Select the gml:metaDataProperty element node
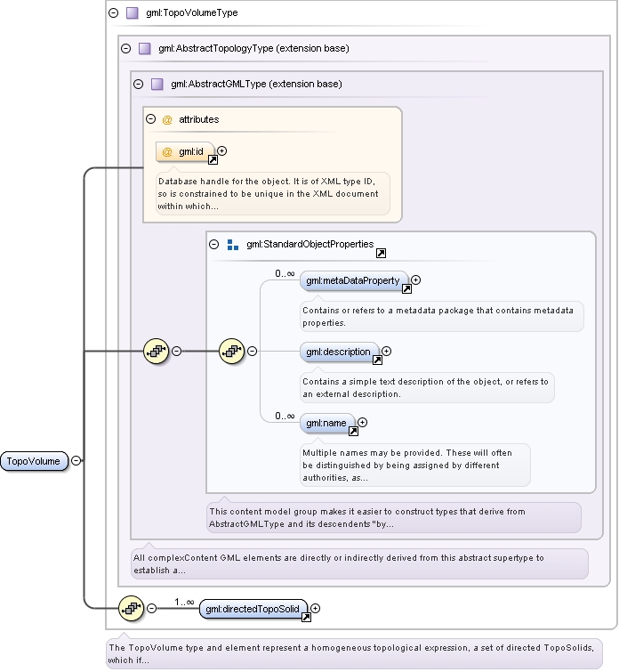This screenshot has height=672, width=619. point(353,280)
